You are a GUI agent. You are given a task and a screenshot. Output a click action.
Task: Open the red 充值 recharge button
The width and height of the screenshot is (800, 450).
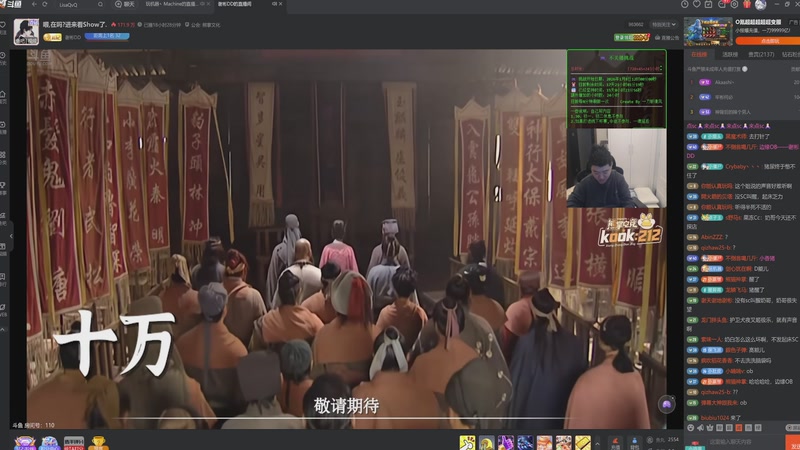point(615,443)
